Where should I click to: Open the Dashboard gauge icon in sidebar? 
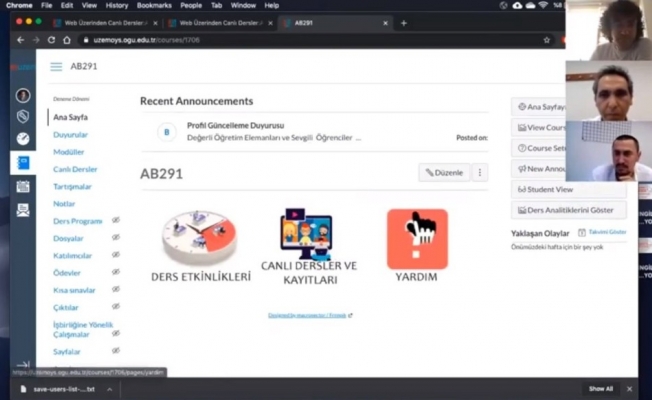point(23,139)
